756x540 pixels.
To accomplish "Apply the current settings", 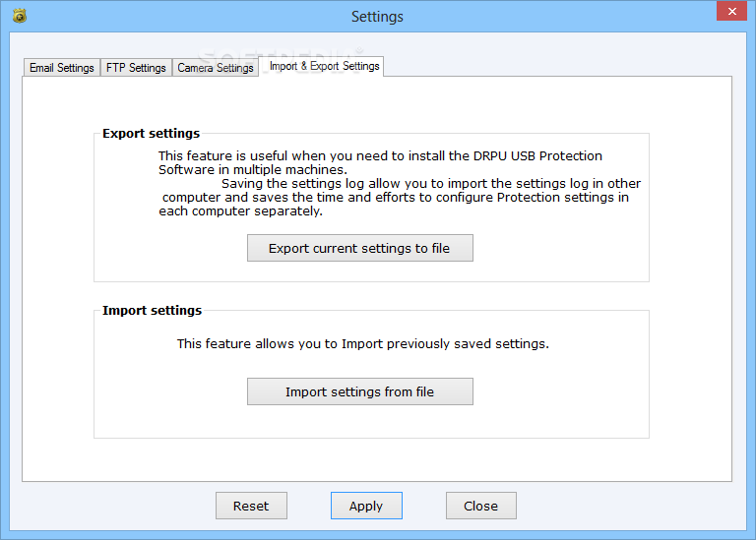I will (x=366, y=506).
